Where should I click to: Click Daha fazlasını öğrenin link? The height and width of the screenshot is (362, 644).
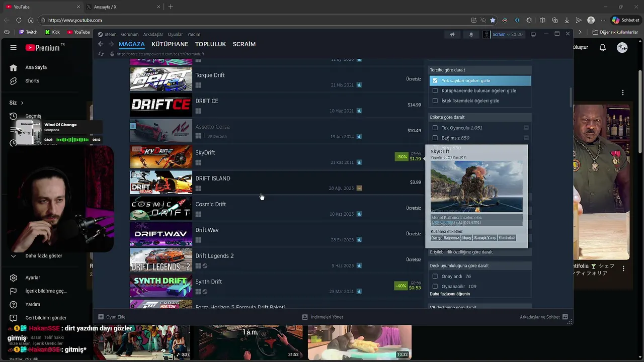(450, 294)
